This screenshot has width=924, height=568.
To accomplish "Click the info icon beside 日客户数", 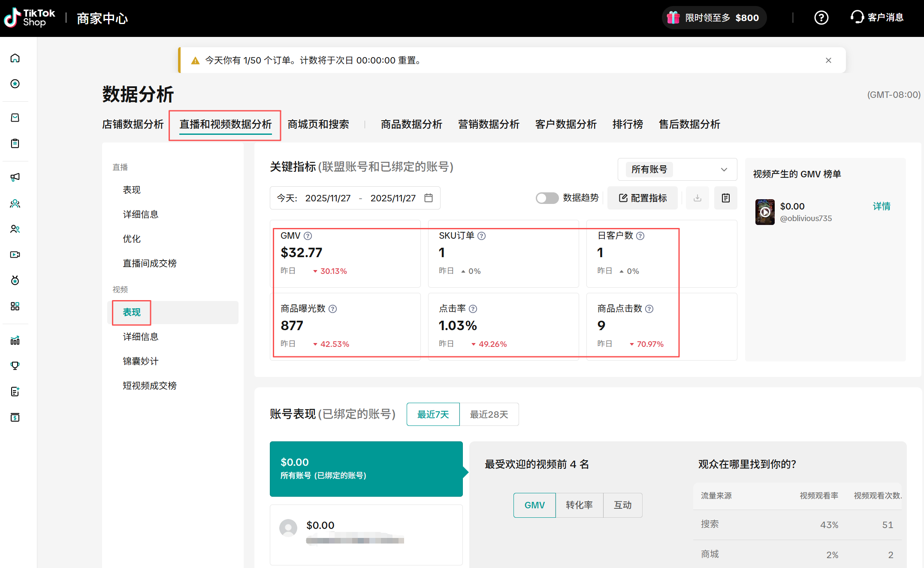I will pos(640,236).
